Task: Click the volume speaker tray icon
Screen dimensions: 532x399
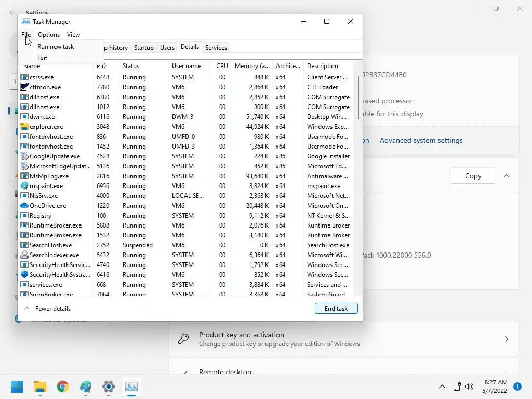Action: (469, 387)
